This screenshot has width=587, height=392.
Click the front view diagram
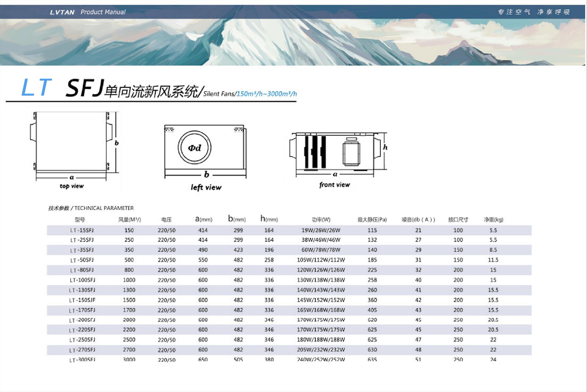tap(338, 155)
